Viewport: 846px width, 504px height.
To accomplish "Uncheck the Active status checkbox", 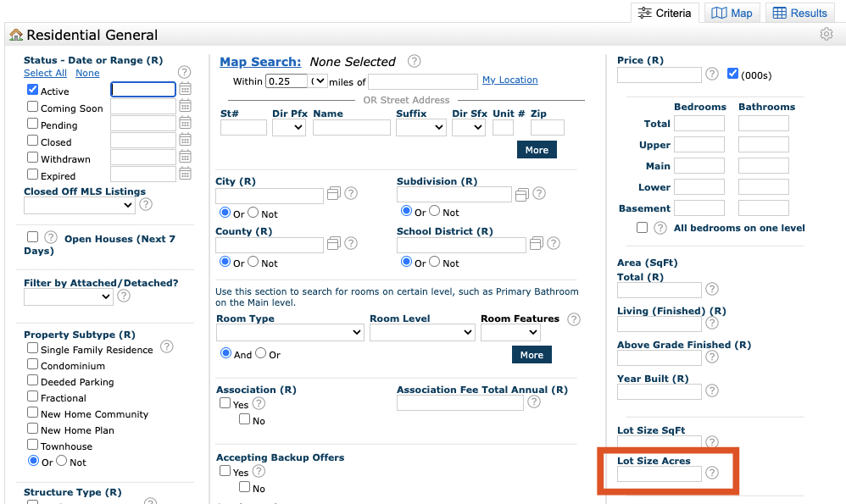I will tap(33, 90).
